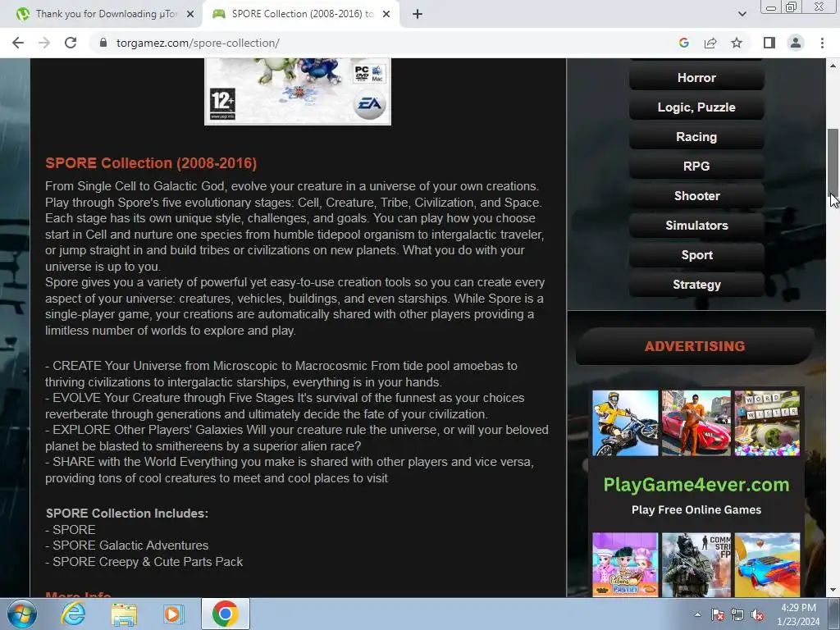
Task: Select the SPORE Collection tab
Action: (301, 14)
